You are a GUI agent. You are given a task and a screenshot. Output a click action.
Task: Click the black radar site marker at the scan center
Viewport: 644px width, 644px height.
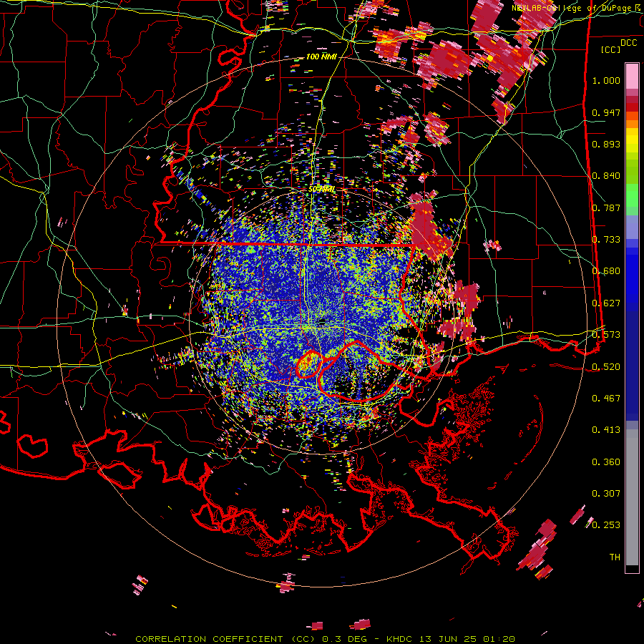pos(322,321)
